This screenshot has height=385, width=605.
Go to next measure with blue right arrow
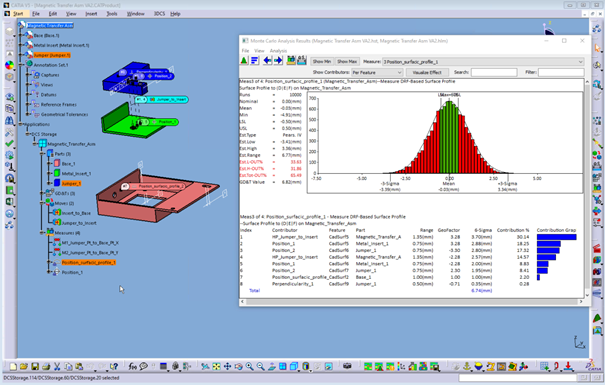pyautogui.click(x=278, y=61)
